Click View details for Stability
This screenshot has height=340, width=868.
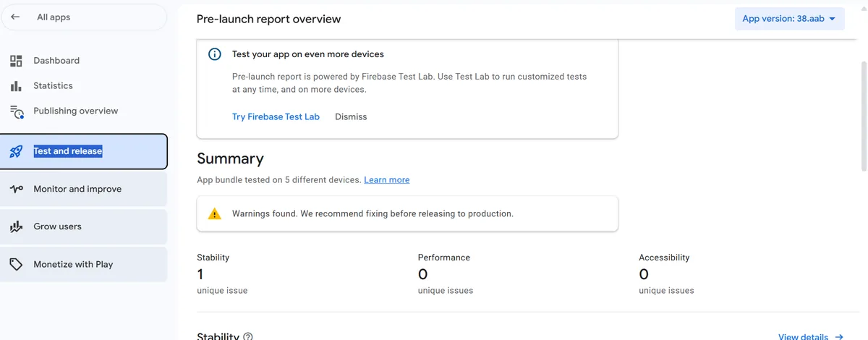tap(803, 337)
